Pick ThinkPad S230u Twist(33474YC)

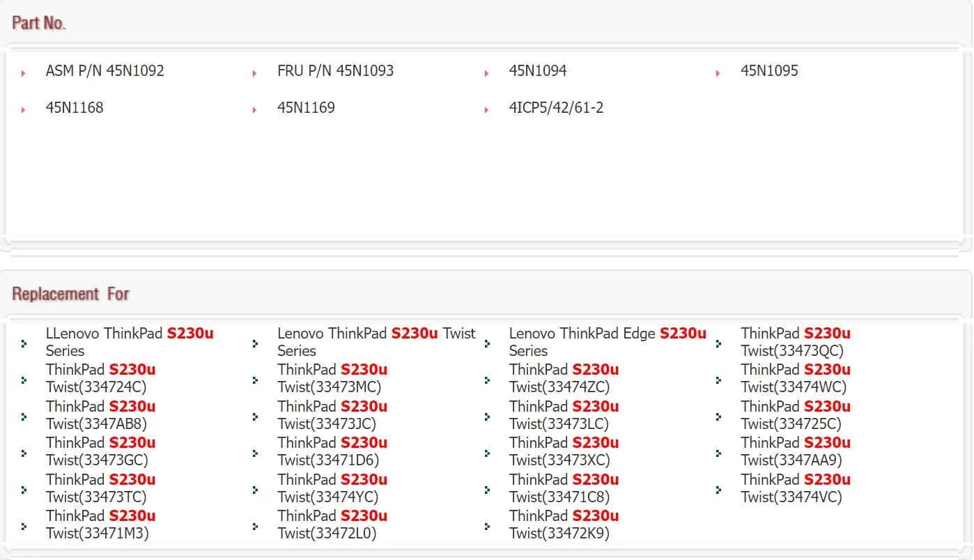(332, 488)
